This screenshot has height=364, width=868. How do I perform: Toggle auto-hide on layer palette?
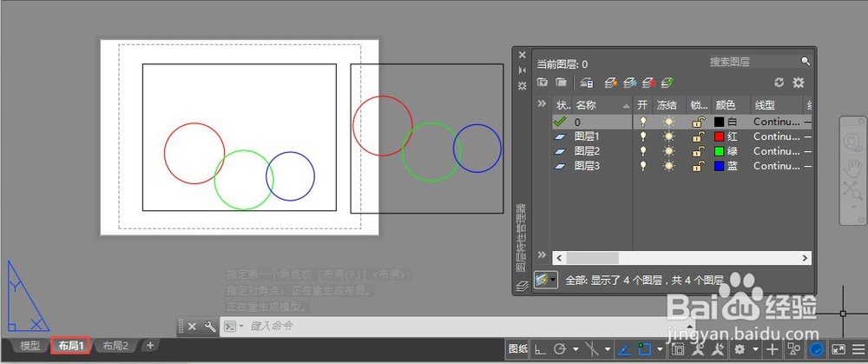click(522, 70)
